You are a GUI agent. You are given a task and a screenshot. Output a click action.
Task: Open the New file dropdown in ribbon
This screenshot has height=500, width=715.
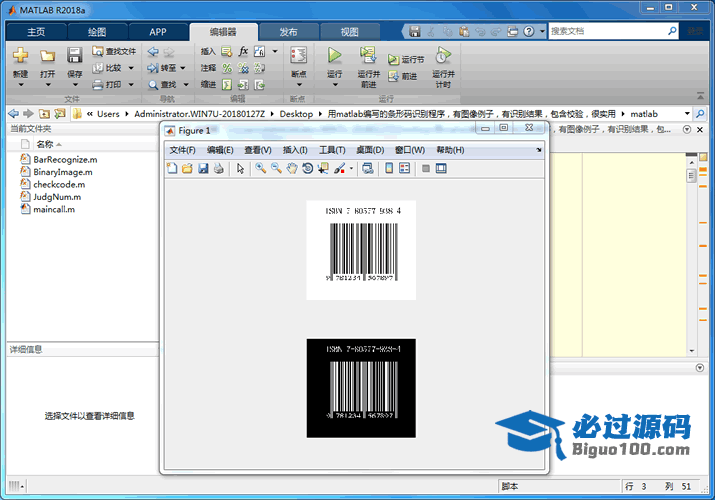20,84
